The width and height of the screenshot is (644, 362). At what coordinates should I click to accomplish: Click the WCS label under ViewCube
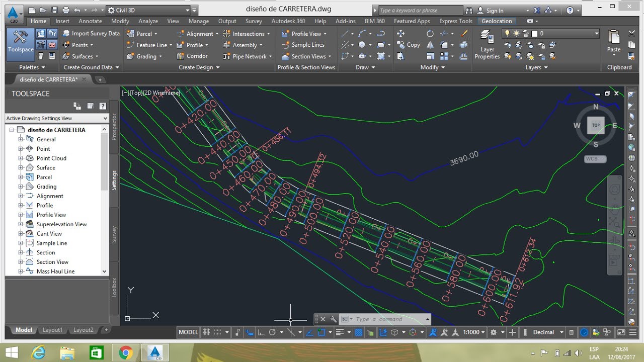coord(595,159)
